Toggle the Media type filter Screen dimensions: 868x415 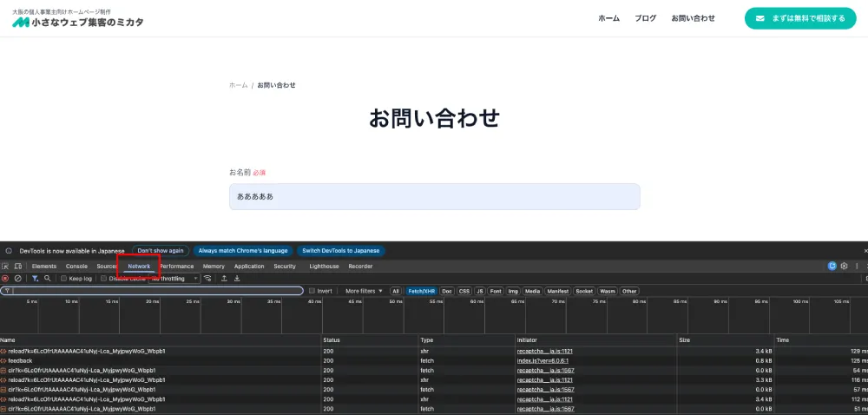(533, 291)
